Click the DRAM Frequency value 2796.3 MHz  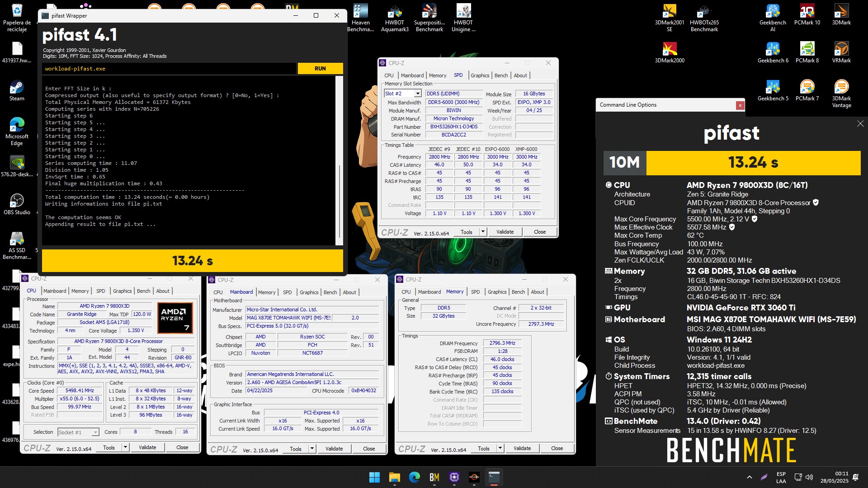(x=502, y=343)
